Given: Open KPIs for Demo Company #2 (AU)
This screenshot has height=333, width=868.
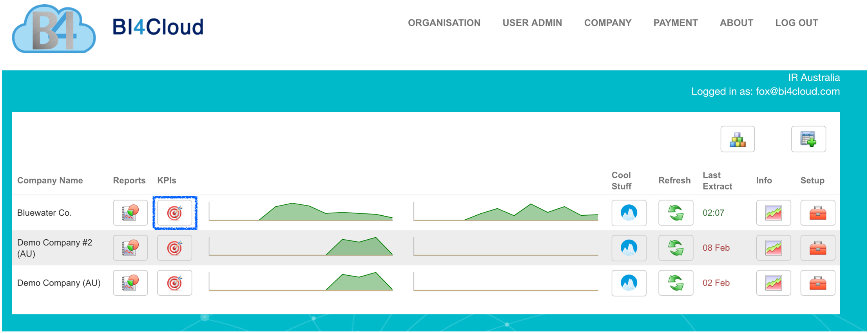Looking at the screenshot, I should point(175,247).
